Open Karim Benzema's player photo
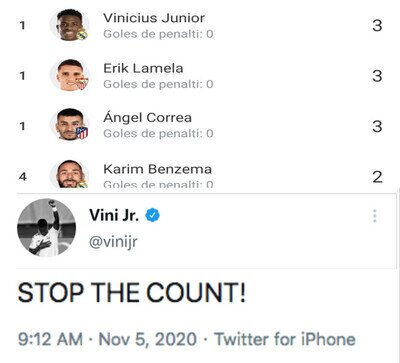The height and width of the screenshot is (363, 400). [70, 174]
